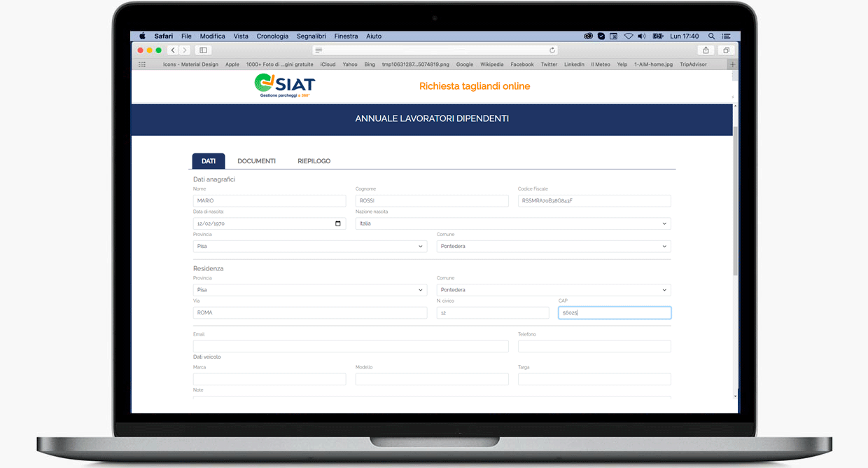This screenshot has width=868, height=468.
Task: Click the Email input field
Action: tap(351, 346)
